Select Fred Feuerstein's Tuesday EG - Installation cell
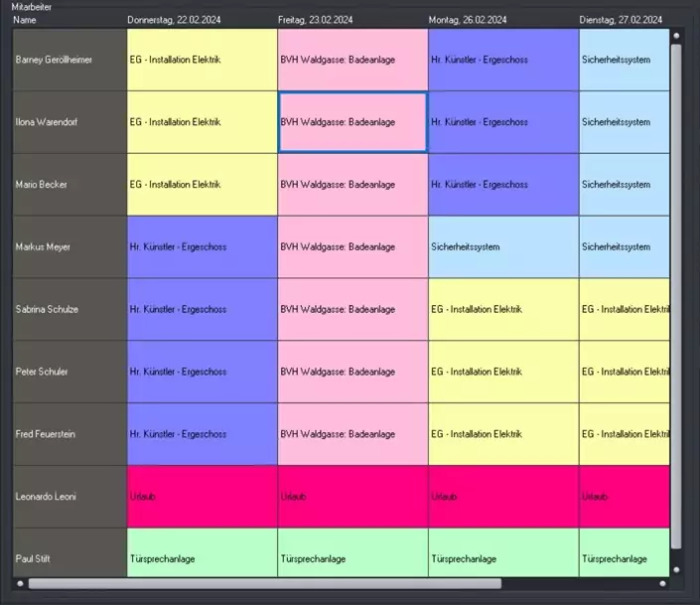This screenshot has height=605, width=700. (x=625, y=434)
